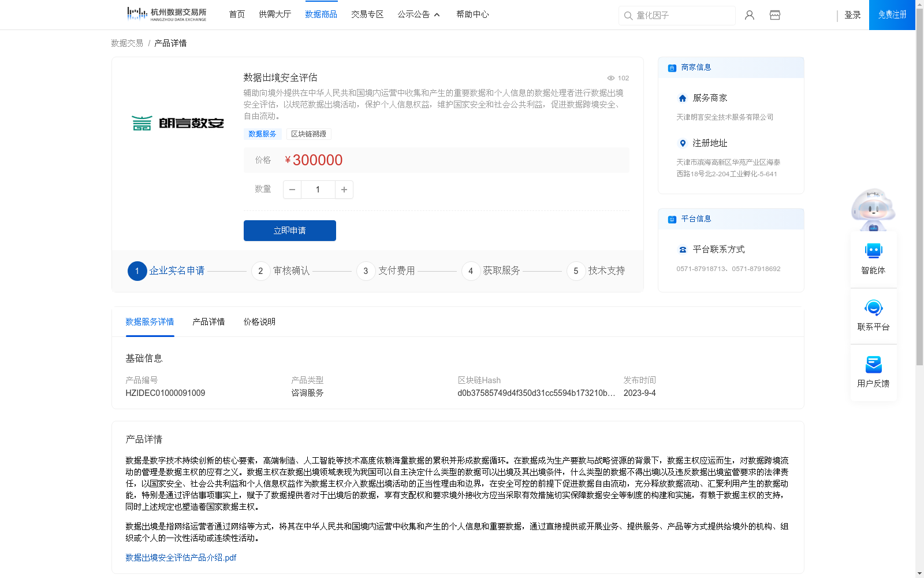Click the view count eye icon
The width and height of the screenshot is (924, 578).
(x=611, y=78)
